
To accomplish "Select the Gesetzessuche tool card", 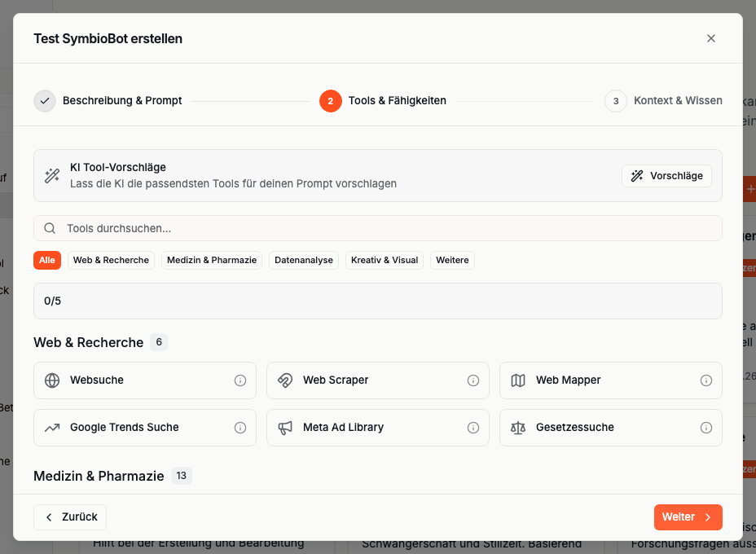I will coord(599,428).
